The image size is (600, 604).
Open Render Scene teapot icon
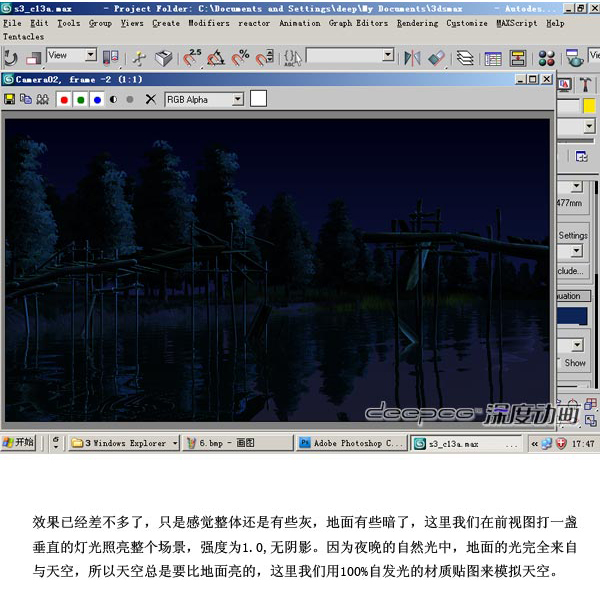574,58
